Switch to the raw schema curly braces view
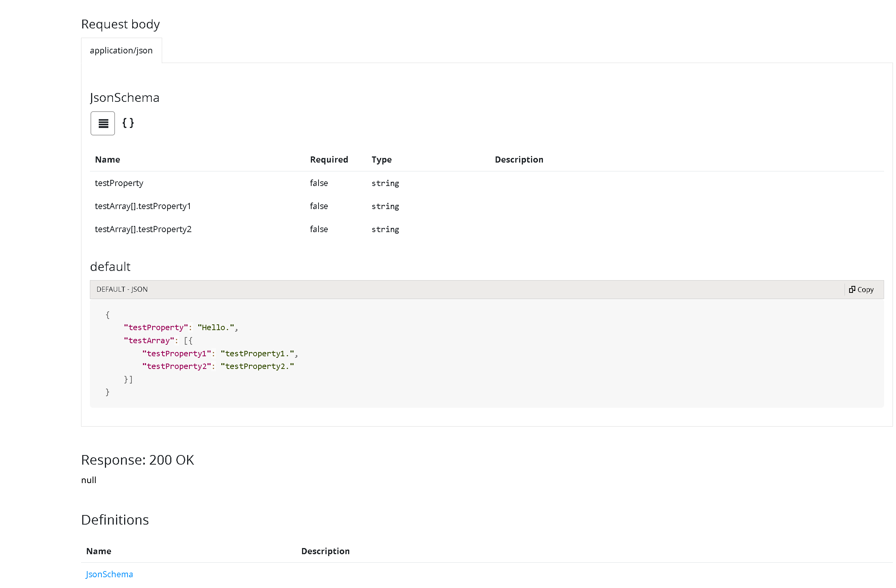 pyautogui.click(x=128, y=123)
